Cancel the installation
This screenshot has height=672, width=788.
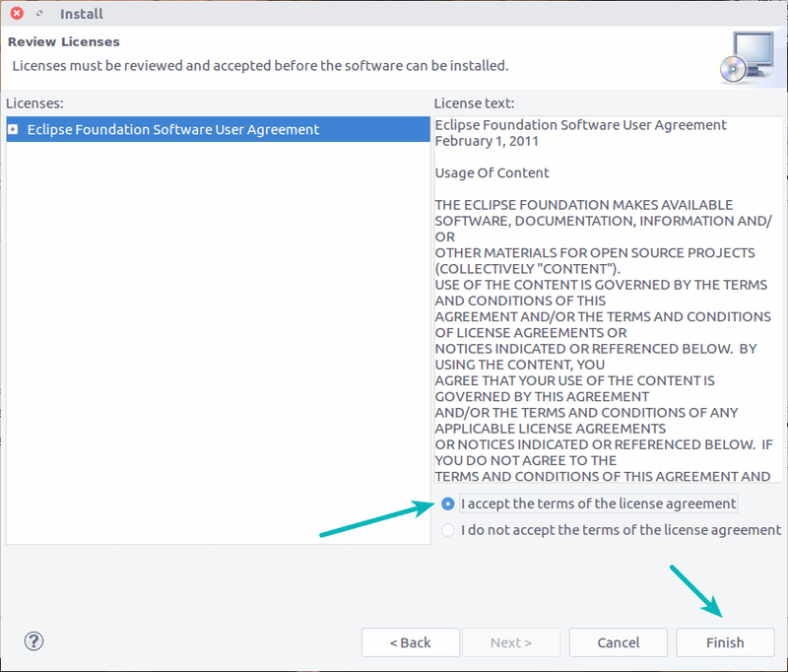coord(618,641)
